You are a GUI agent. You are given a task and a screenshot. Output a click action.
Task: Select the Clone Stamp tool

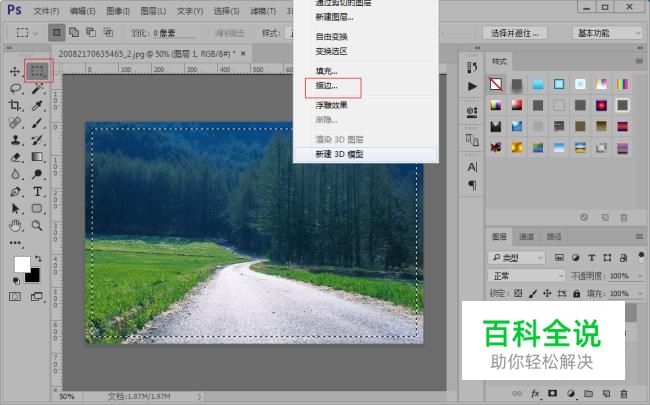(x=15, y=140)
